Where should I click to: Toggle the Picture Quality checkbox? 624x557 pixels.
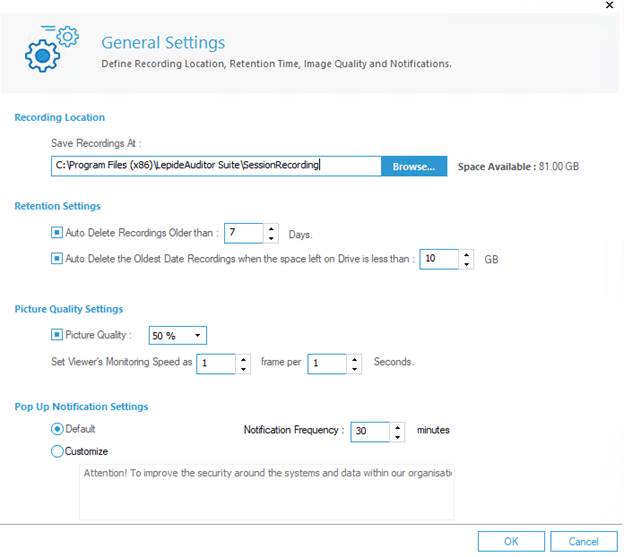57,335
